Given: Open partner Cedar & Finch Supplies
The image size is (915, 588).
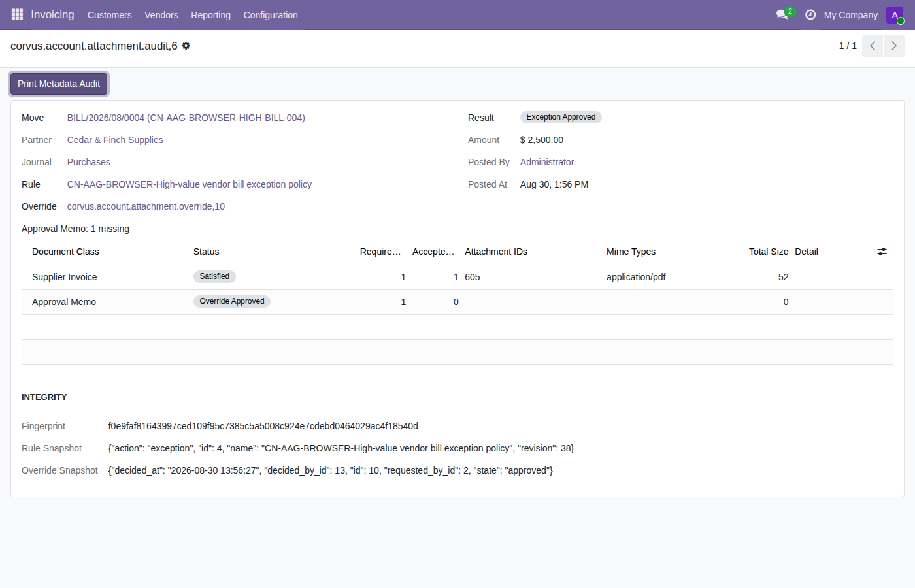Looking at the screenshot, I should [115, 140].
